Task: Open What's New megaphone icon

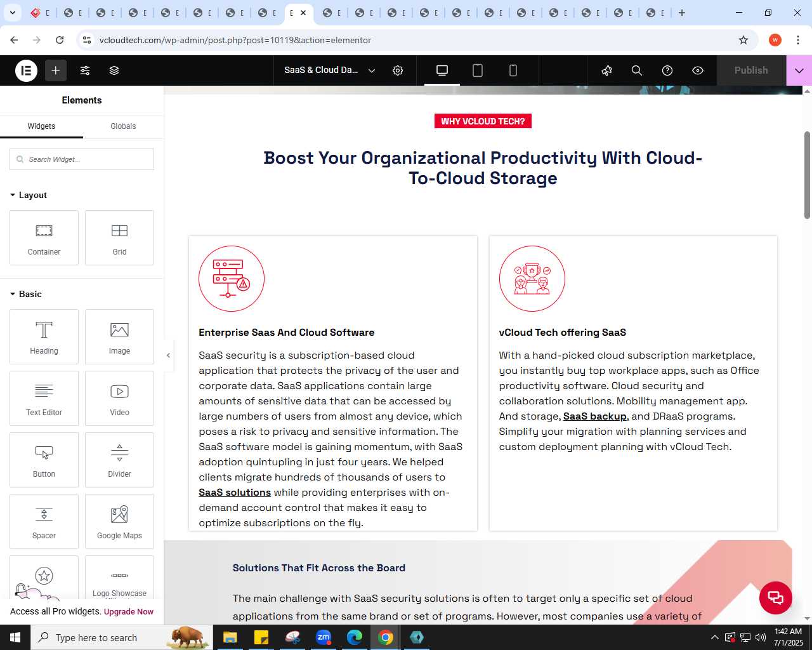Action: point(606,70)
